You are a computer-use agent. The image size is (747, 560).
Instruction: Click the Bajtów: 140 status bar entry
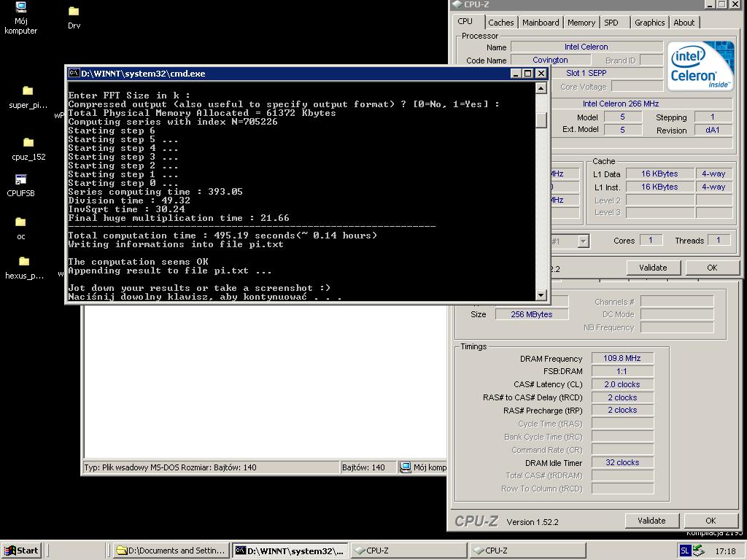point(368,467)
